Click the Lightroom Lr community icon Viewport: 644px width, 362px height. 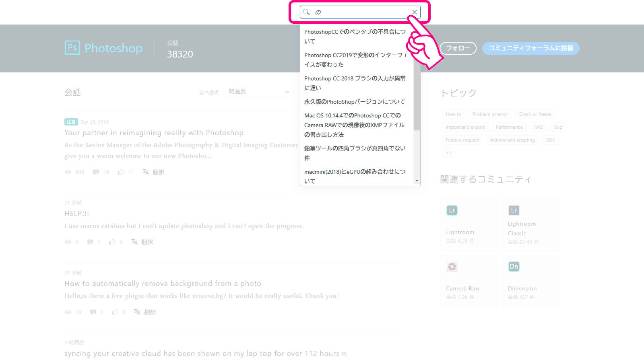point(452,210)
